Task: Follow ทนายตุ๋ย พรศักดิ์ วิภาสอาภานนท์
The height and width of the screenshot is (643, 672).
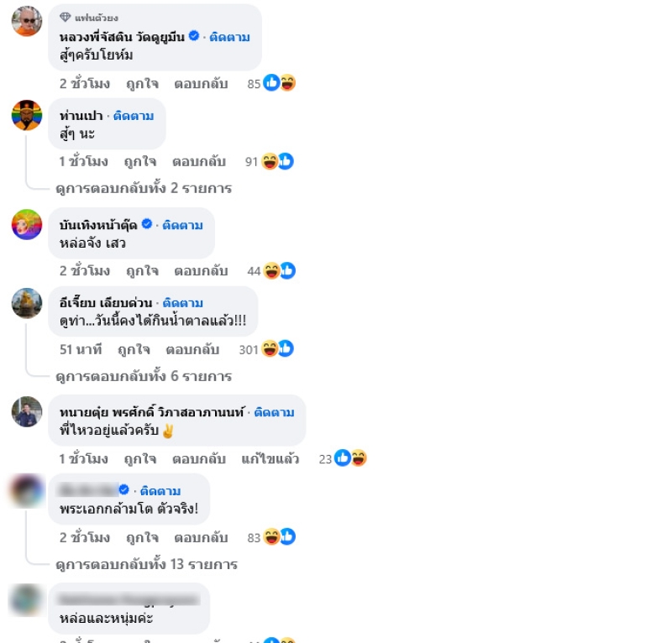Action: (275, 412)
